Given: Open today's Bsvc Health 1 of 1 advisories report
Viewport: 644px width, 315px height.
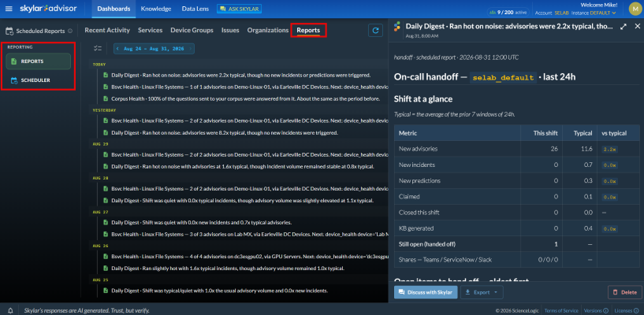Looking at the screenshot, I should [x=250, y=87].
